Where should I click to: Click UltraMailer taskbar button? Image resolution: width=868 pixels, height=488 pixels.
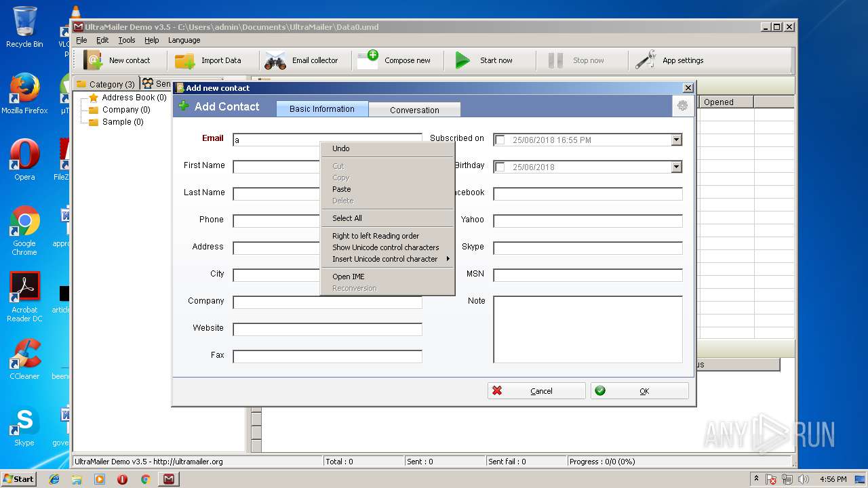pos(168,479)
